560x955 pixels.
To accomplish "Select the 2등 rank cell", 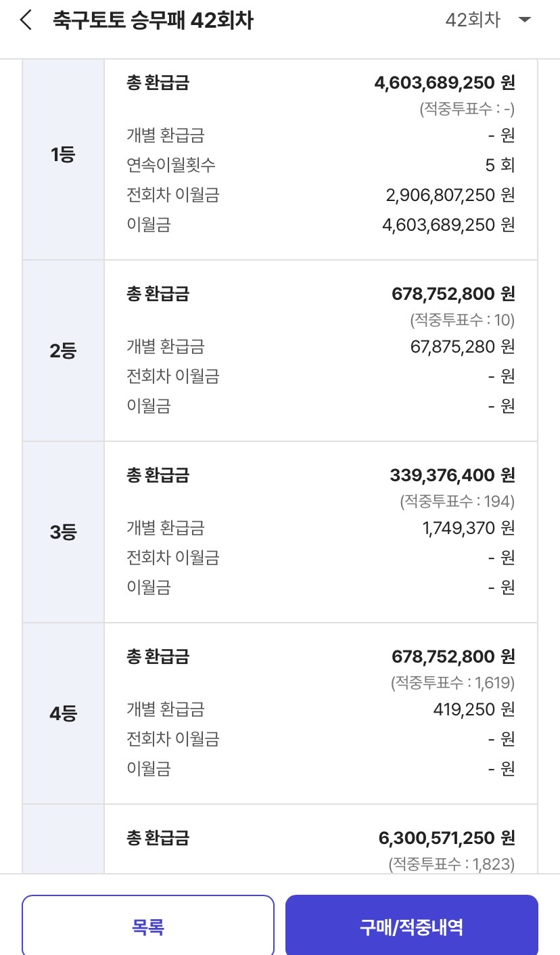I will point(63,351).
